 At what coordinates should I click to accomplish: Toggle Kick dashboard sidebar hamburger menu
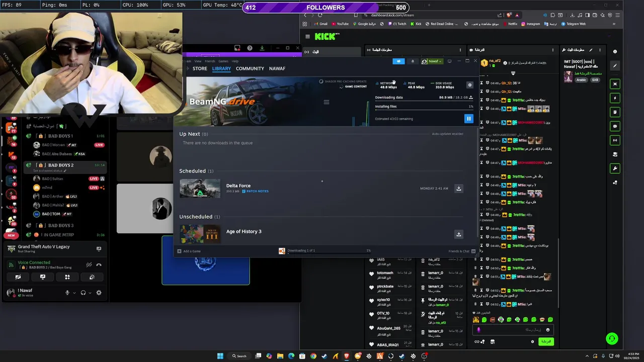(x=307, y=37)
